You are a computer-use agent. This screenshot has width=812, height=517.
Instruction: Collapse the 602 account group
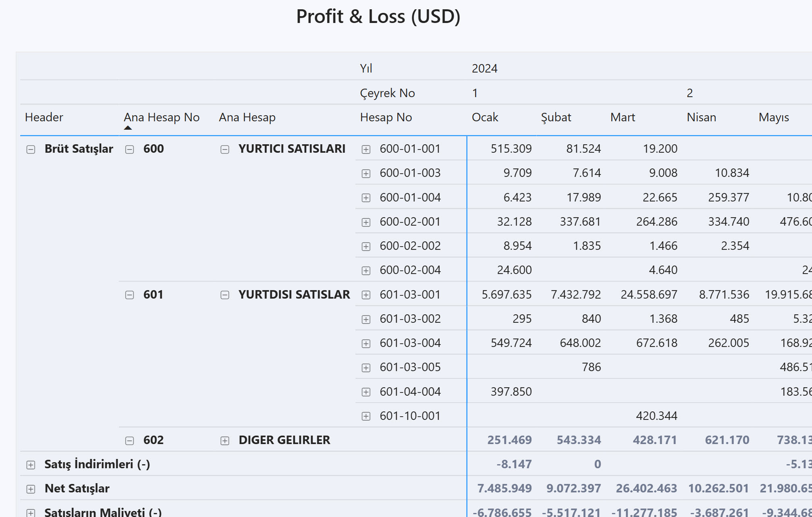click(x=129, y=441)
